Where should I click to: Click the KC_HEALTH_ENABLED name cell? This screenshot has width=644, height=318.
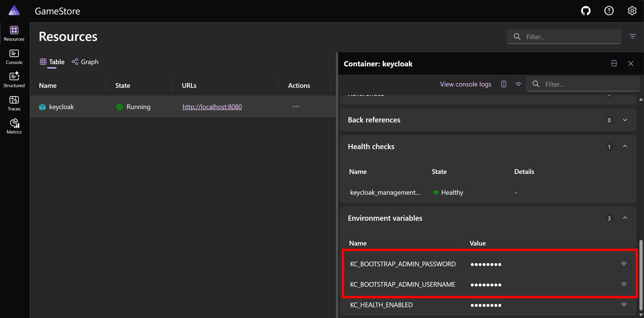click(x=381, y=305)
